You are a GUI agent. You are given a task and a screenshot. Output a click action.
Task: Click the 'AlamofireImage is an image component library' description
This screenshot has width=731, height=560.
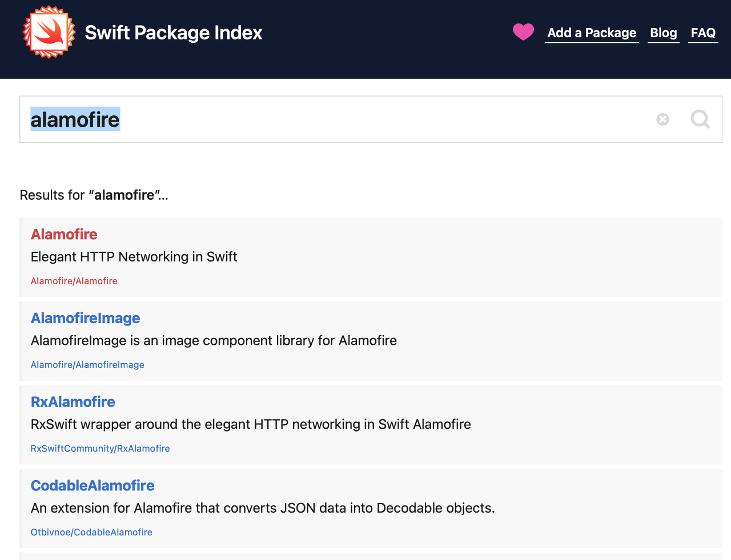[x=214, y=341]
